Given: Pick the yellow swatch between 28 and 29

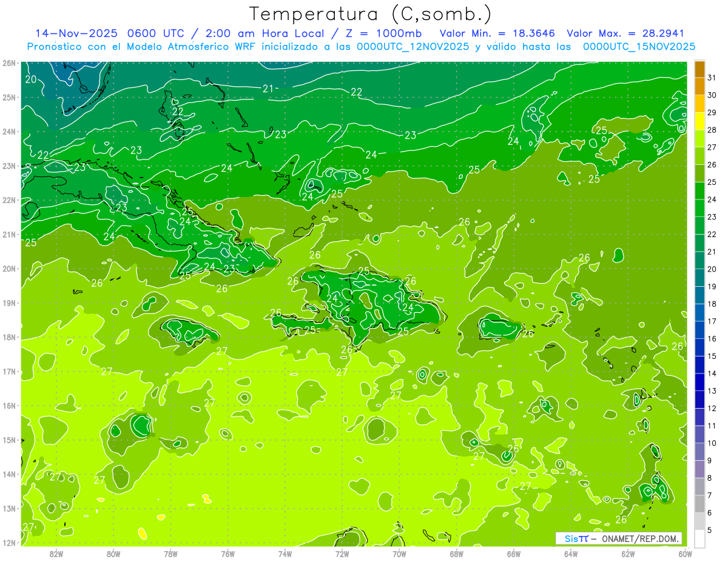Looking at the screenshot, I should pyautogui.click(x=699, y=121).
